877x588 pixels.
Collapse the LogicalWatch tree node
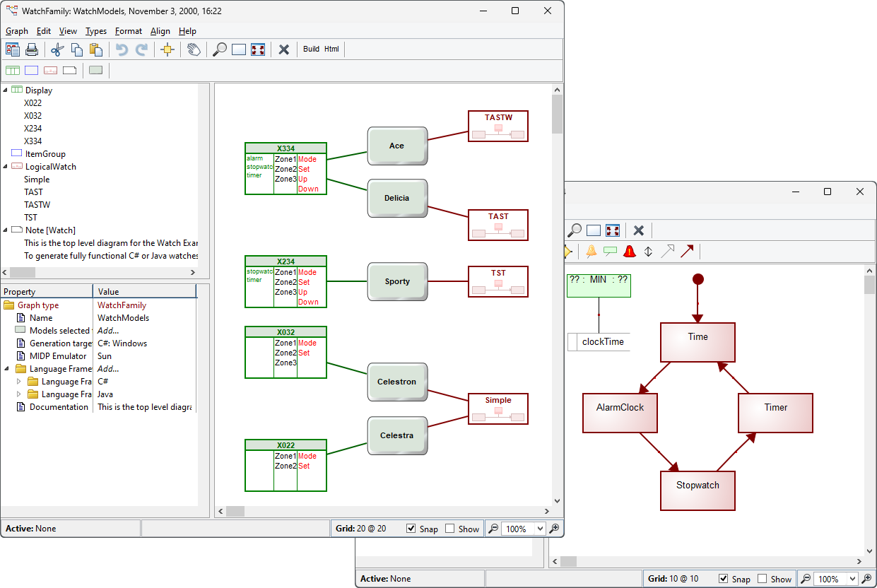click(x=6, y=167)
